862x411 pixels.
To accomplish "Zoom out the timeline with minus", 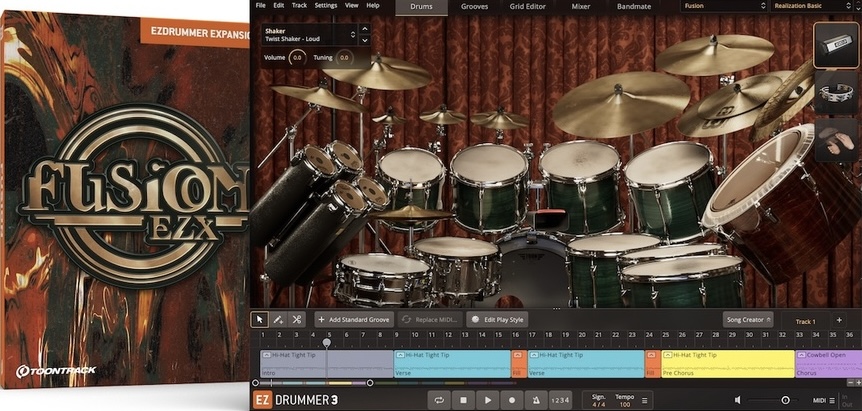I will 850,382.
